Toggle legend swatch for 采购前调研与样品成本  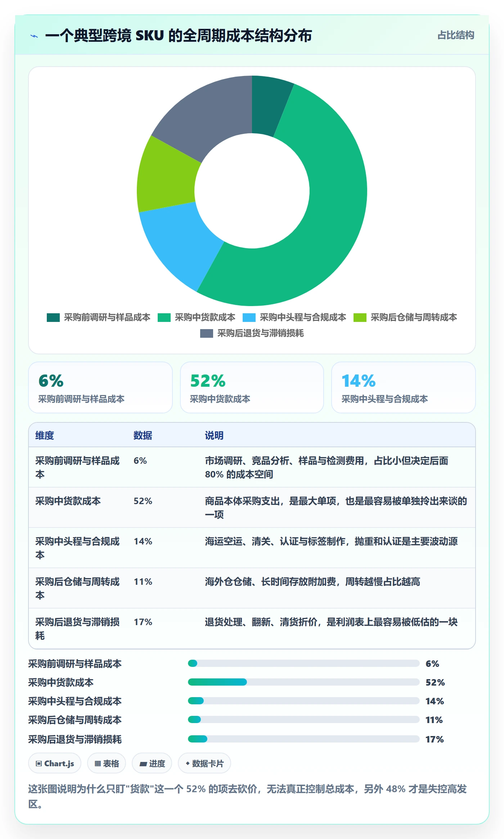click(x=53, y=318)
